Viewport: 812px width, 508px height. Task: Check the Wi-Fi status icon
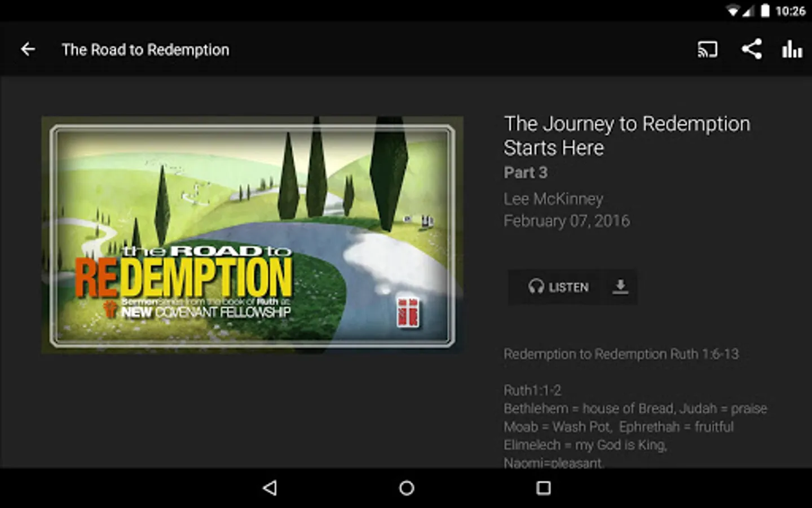[732, 11]
